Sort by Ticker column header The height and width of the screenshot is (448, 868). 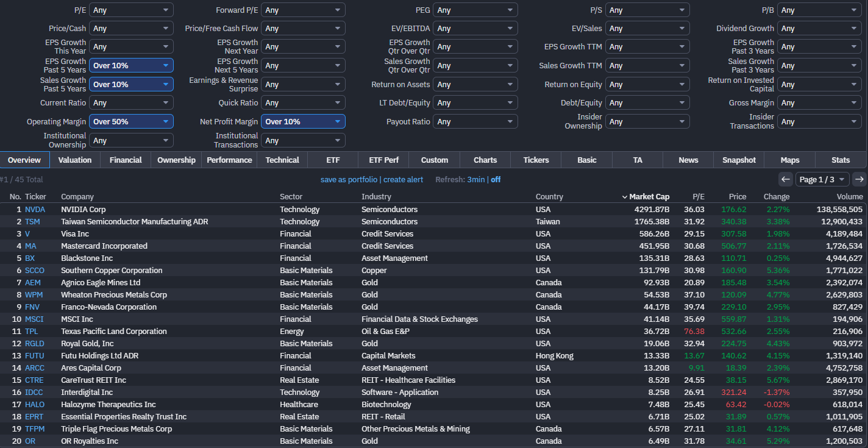pos(35,197)
